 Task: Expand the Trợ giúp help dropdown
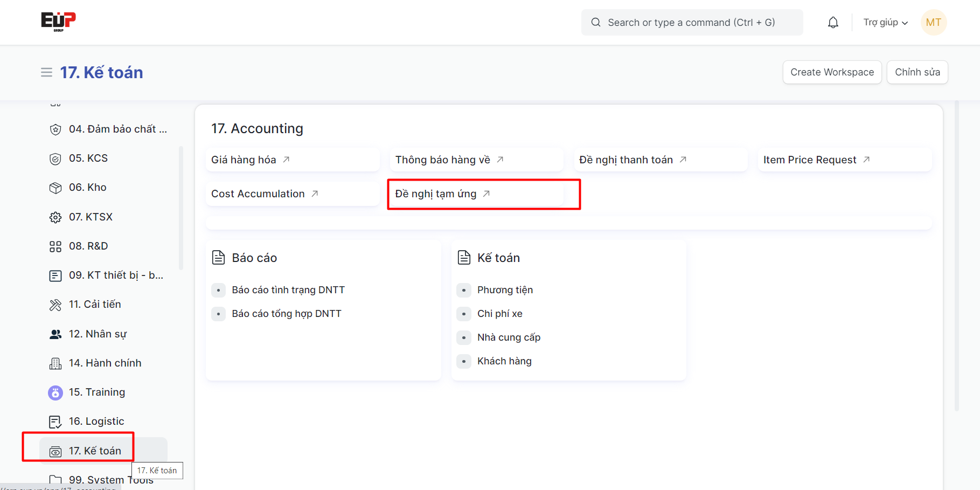885,23
